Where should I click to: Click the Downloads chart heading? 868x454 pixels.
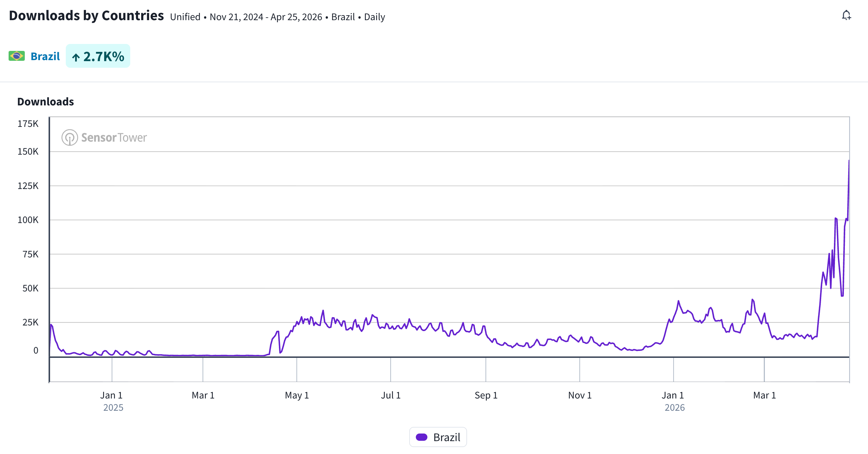(x=46, y=101)
